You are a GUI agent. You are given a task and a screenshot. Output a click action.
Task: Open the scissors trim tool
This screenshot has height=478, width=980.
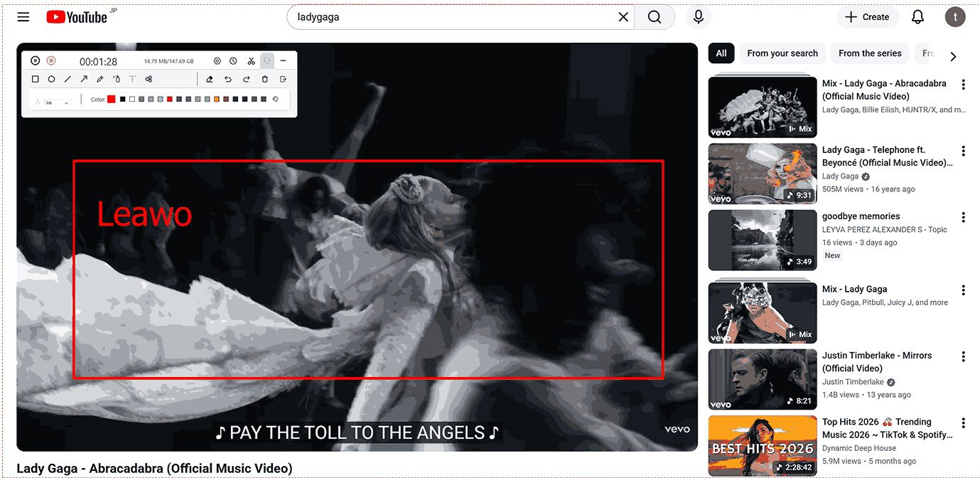[251, 61]
